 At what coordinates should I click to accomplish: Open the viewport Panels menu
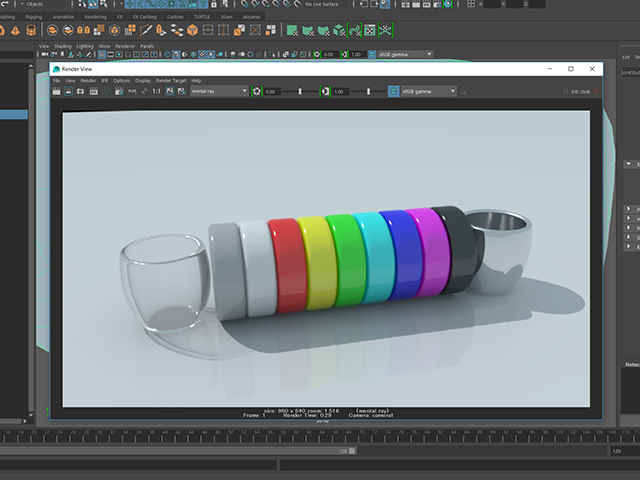click(x=147, y=46)
